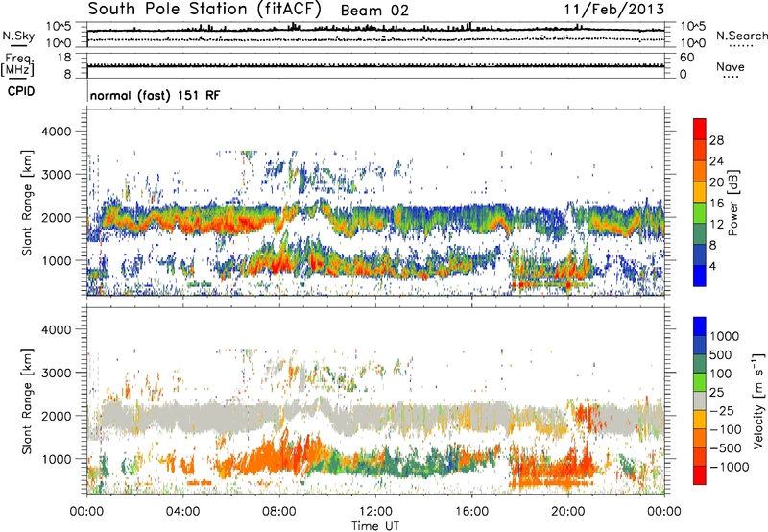The width and height of the screenshot is (768, 532).
Task: Pick the red bottom segment of velocity color bar
Action: 700,475
